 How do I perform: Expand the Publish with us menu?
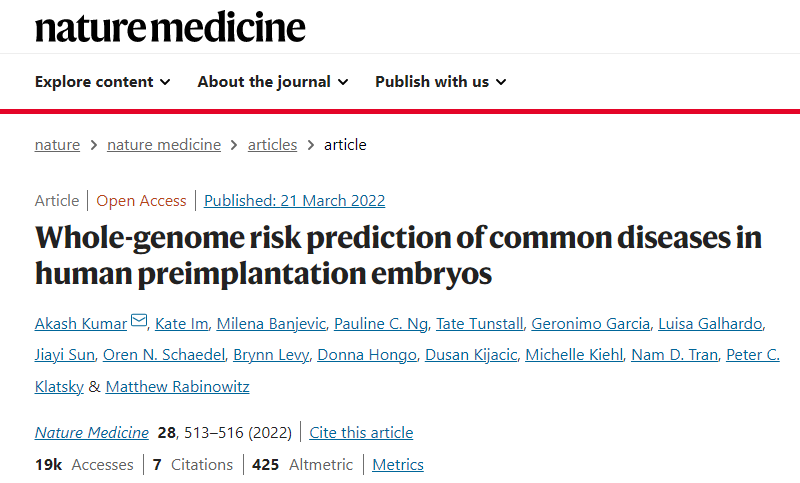[x=440, y=82]
